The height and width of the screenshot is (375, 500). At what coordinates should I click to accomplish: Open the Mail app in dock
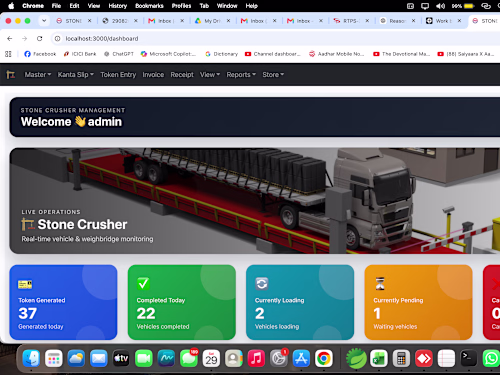tap(99, 359)
